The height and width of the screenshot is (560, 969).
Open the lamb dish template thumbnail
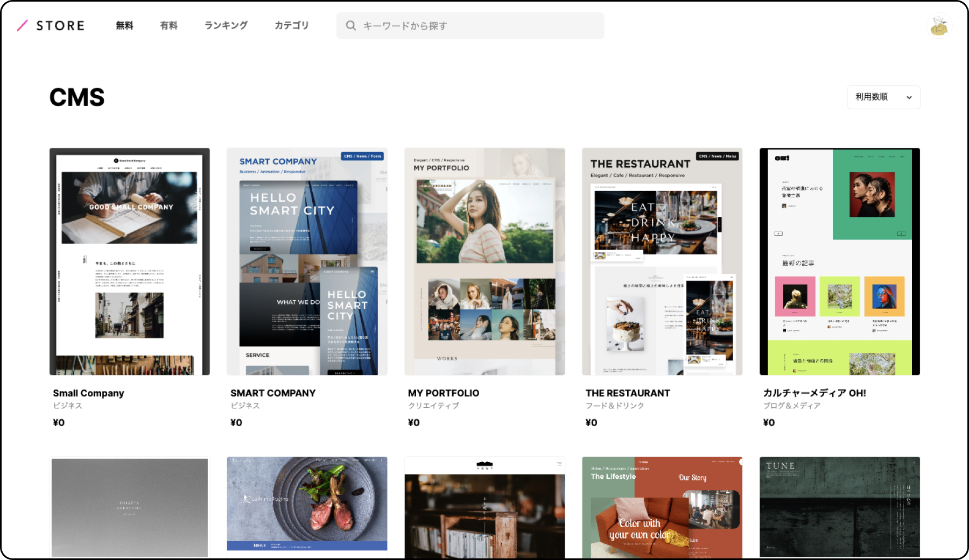tap(307, 507)
